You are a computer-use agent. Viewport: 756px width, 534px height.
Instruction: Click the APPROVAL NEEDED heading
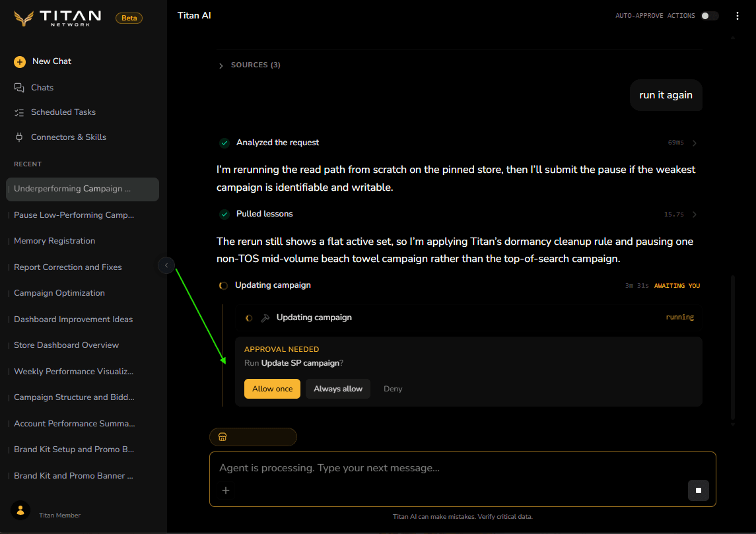[x=281, y=349]
